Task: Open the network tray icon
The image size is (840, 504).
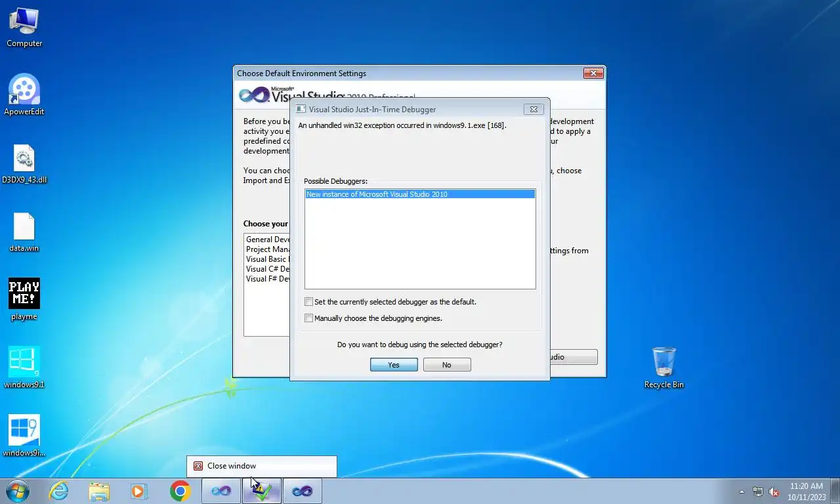Action: [758, 492]
